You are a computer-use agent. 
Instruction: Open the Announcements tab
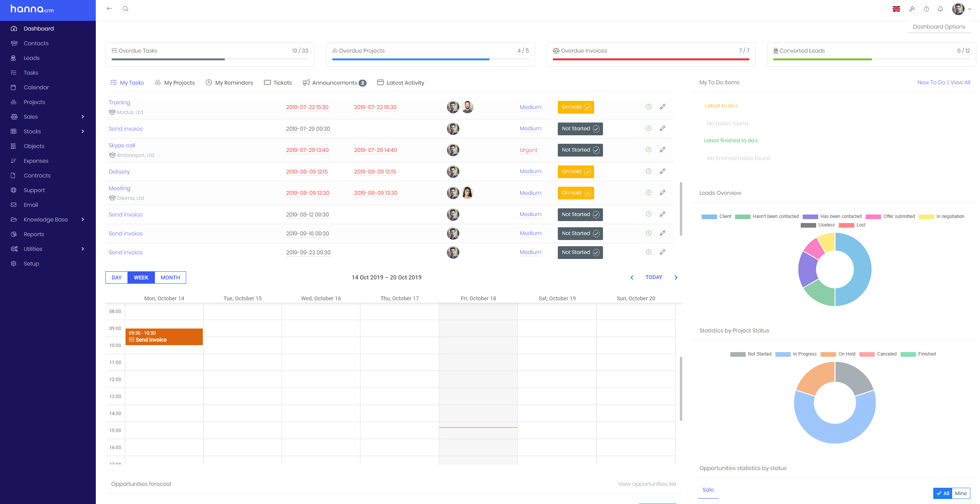(334, 83)
